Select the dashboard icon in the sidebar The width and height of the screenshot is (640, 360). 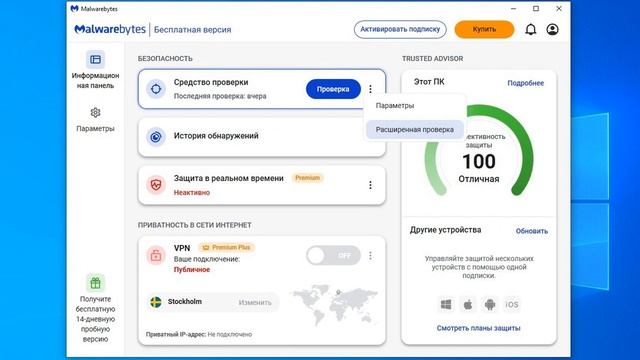coord(95,60)
